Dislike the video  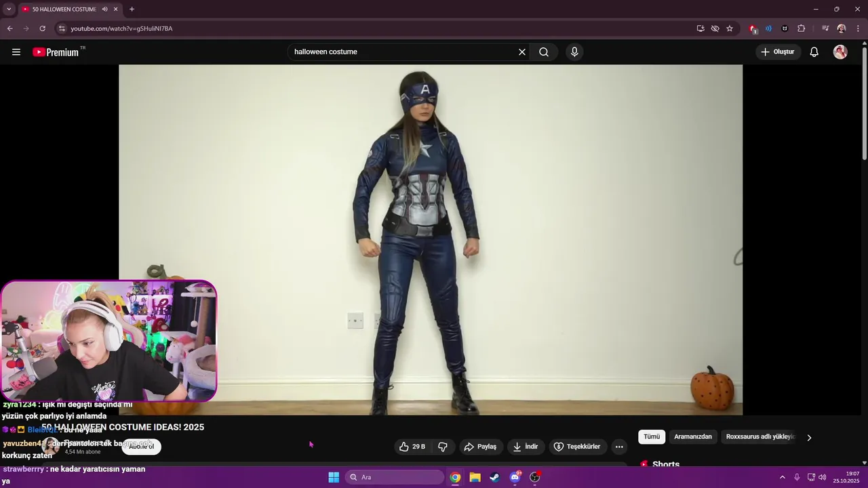click(x=443, y=447)
